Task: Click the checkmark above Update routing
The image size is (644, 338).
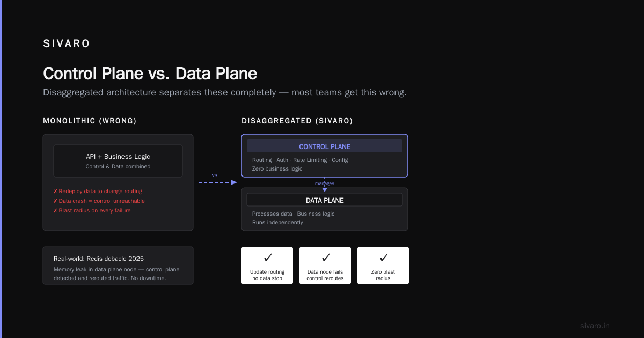Action: point(268,258)
